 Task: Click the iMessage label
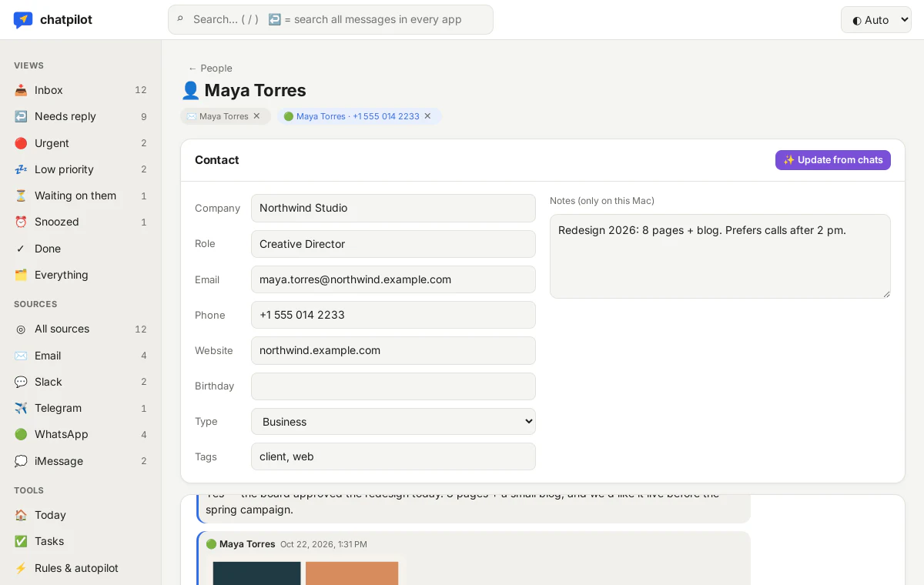pyautogui.click(x=59, y=461)
